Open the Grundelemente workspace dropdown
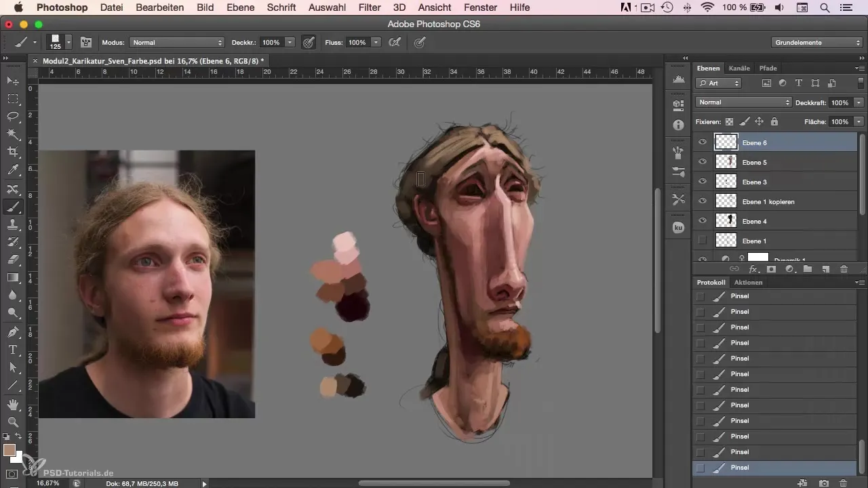 pos(816,42)
